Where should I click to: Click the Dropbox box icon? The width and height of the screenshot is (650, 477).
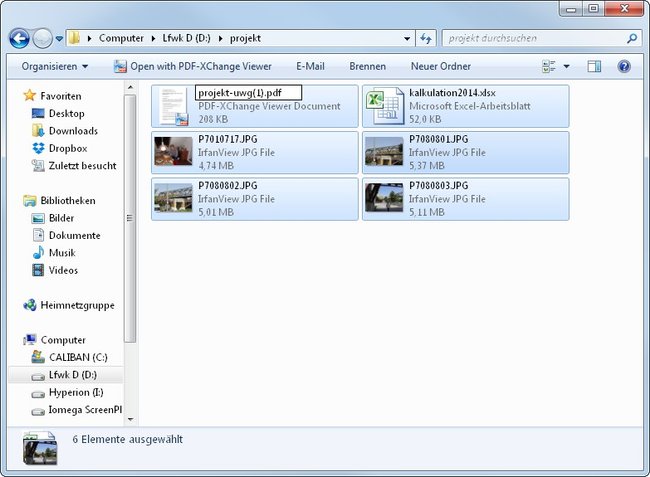point(38,148)
